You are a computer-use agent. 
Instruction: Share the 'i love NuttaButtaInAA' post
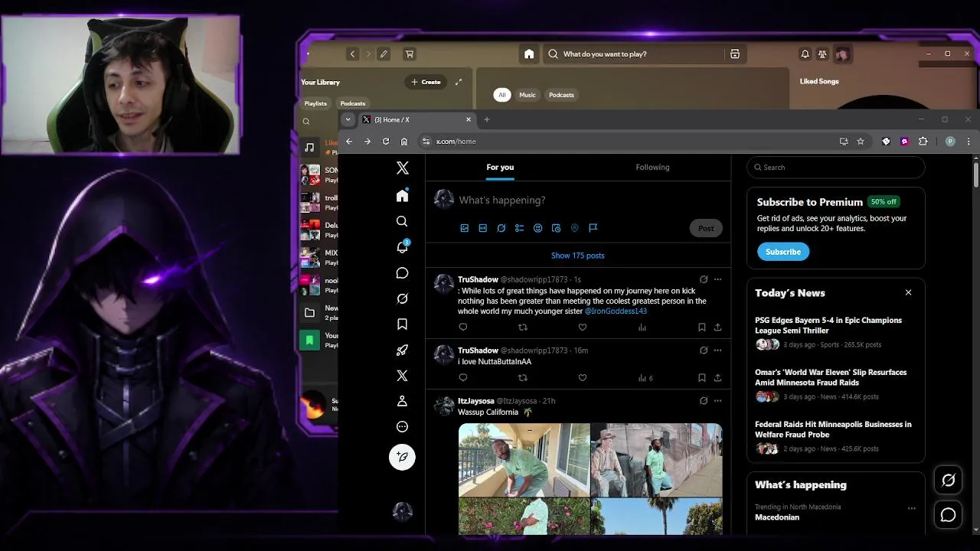(717, 378)
